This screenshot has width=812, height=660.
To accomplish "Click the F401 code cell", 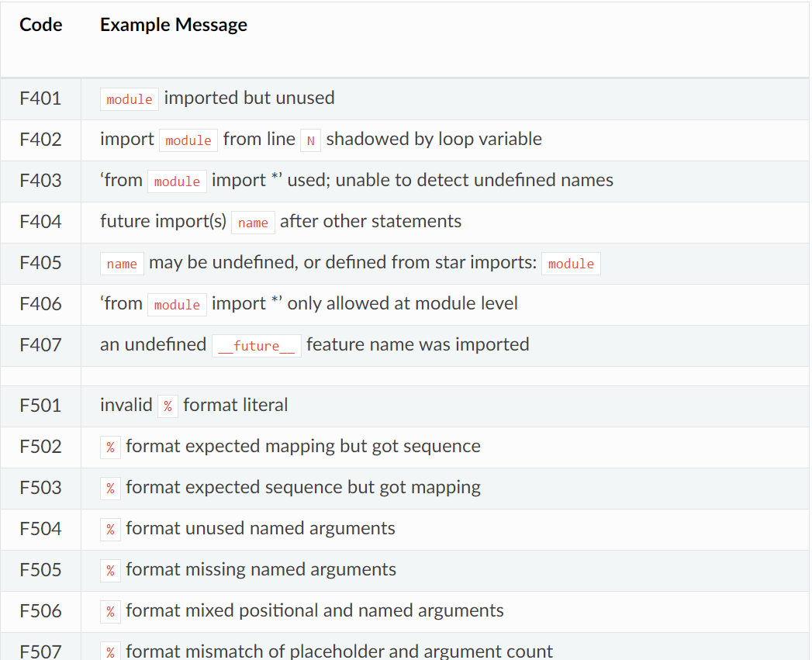I will coord(40,98).
